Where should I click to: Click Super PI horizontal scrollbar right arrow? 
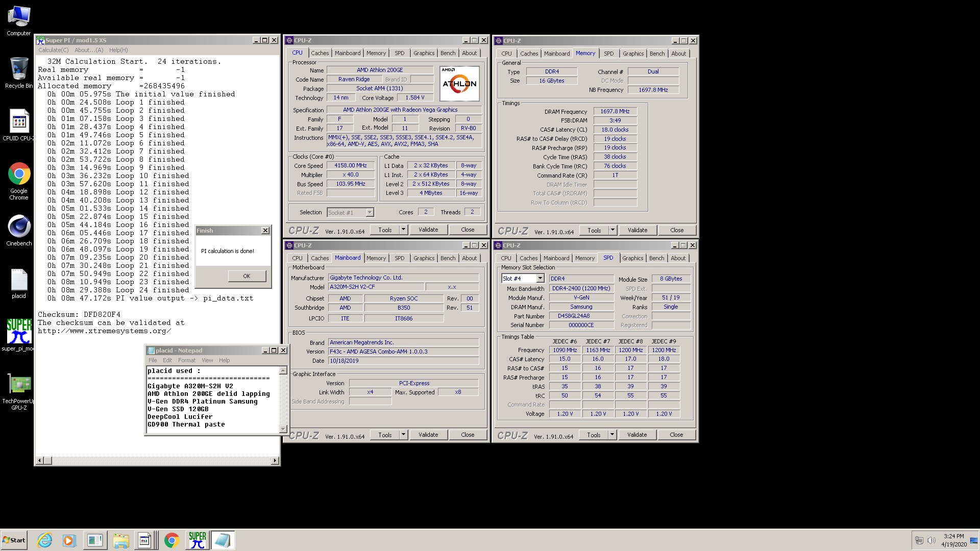(275, 461)
